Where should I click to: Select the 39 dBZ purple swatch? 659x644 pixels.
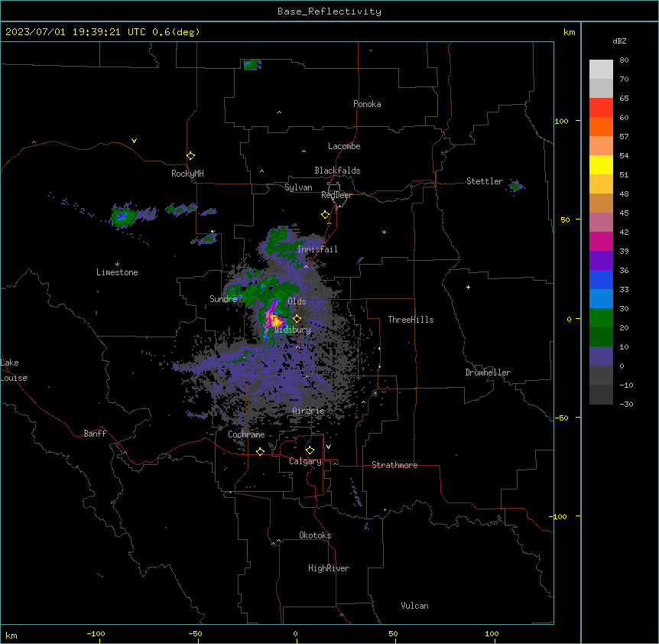601,261
